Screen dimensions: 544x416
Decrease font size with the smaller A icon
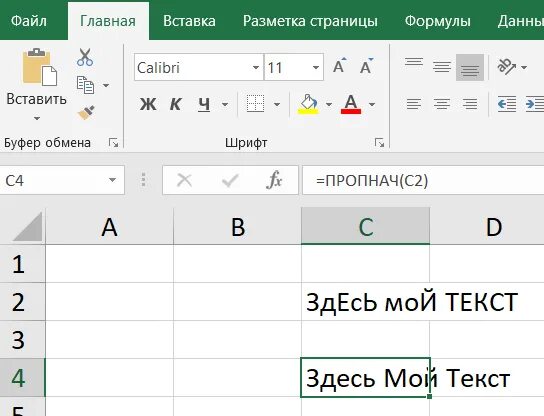366,66
